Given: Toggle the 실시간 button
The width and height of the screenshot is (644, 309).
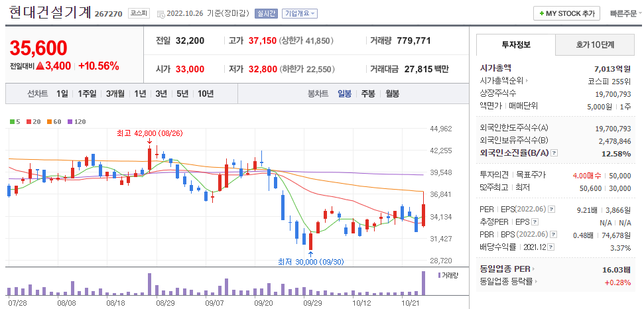Looking at the screenshot, I should 267,13.
